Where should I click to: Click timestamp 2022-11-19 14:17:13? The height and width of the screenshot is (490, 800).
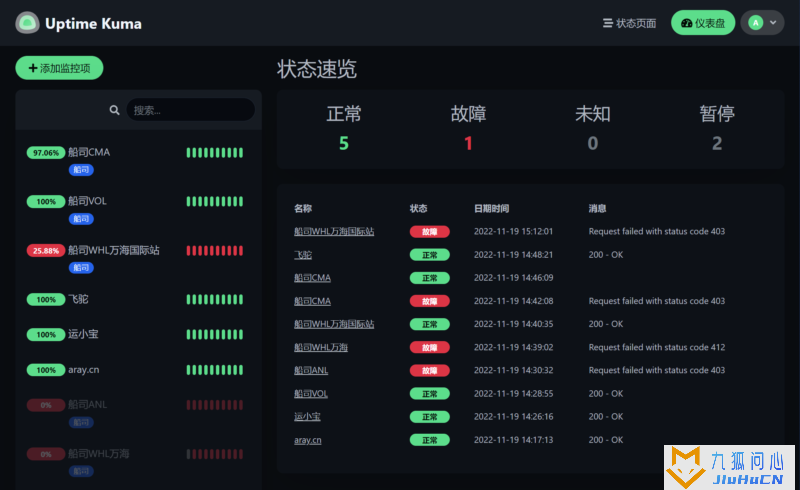coord(513,440)
